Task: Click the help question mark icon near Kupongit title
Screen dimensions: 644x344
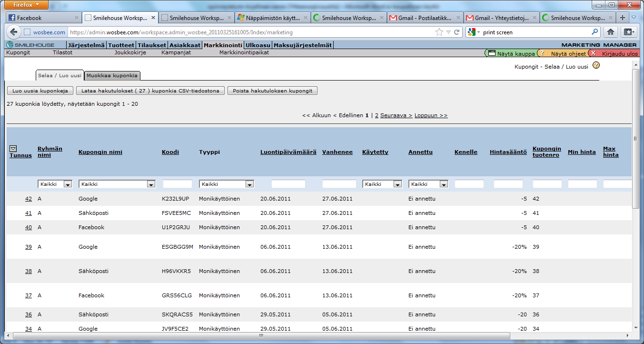Action: 596,65
